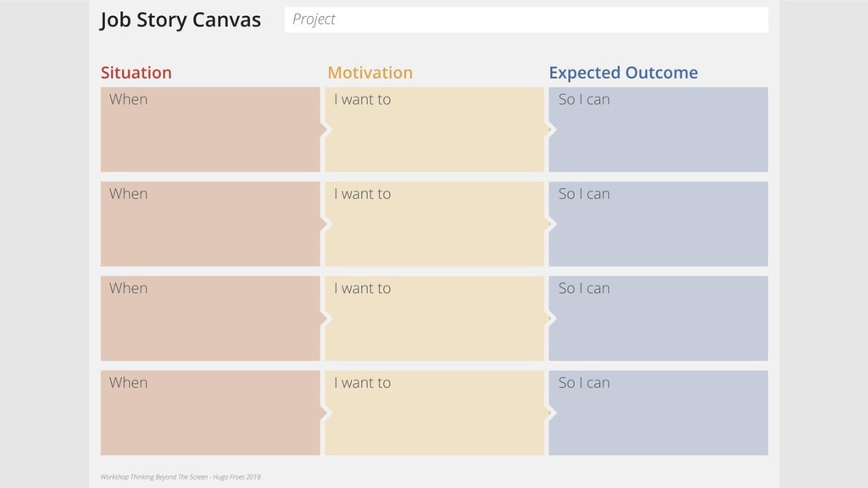
Task: Choose the fourth row's "I want to" box
Action: (x=434, y=413)
